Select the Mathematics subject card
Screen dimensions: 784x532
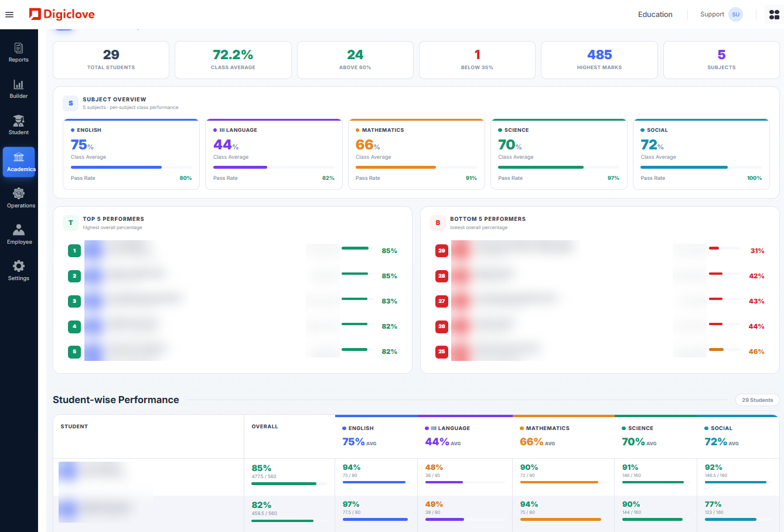(416, 155)
